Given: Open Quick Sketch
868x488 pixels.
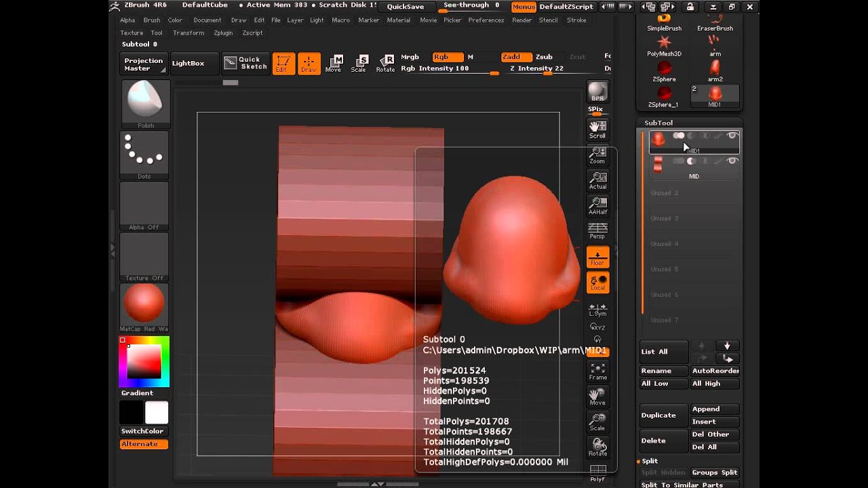Looking at the screenshot, I should [x=245, y=63].
